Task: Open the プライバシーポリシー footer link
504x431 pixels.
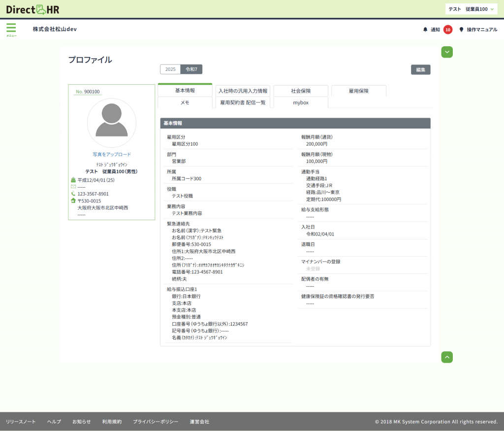Action: click(156, 422)
